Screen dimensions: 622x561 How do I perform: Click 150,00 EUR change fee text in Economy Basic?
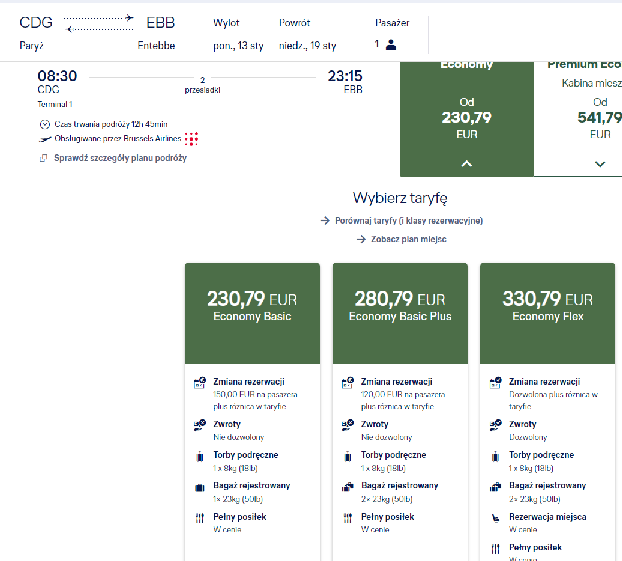click(x=255, y=401)
